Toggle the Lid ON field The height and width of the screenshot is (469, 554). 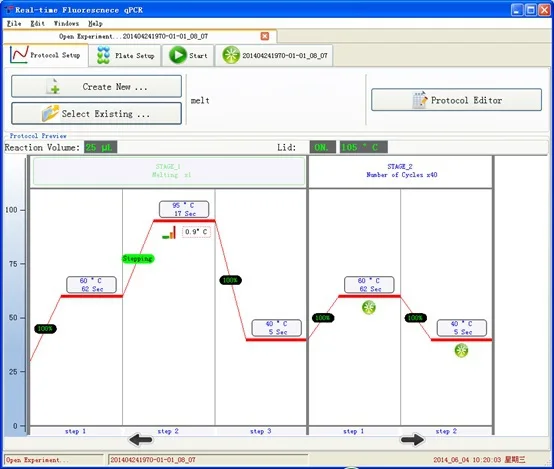[322, 147]
